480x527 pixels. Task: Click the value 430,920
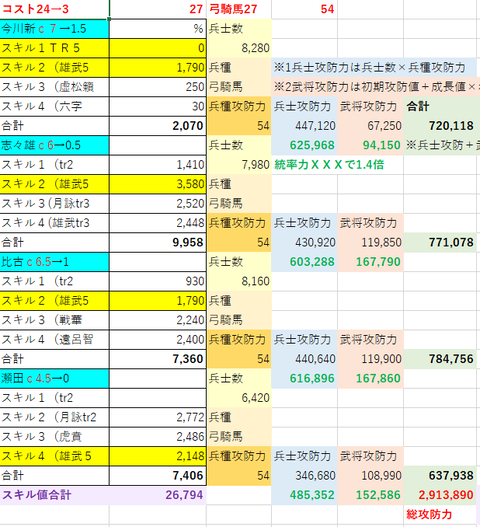[x=305, y=243]
